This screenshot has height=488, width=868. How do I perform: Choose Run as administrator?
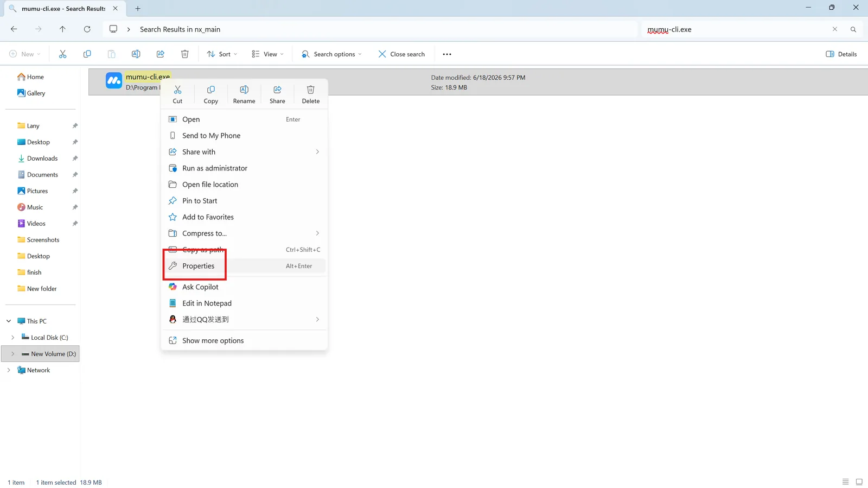click(x=244, y=168)
